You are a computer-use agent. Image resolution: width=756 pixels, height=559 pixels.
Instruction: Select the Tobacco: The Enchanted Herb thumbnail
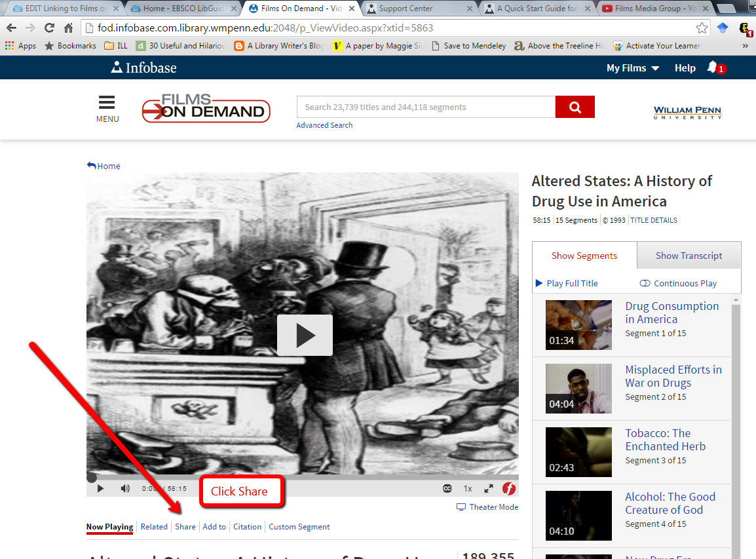[x=578, y=452]
